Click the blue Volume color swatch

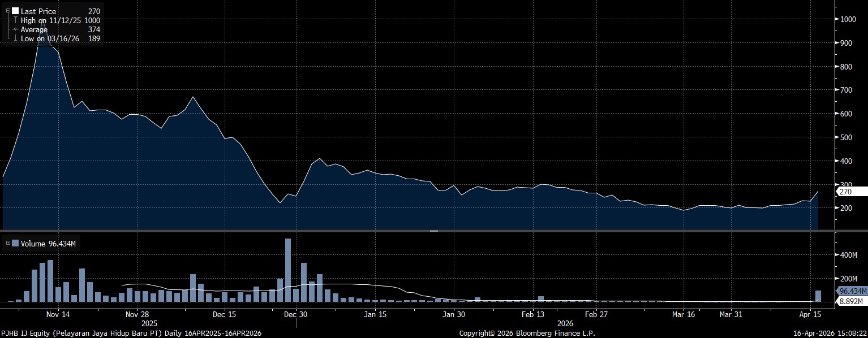pos(15,244)
